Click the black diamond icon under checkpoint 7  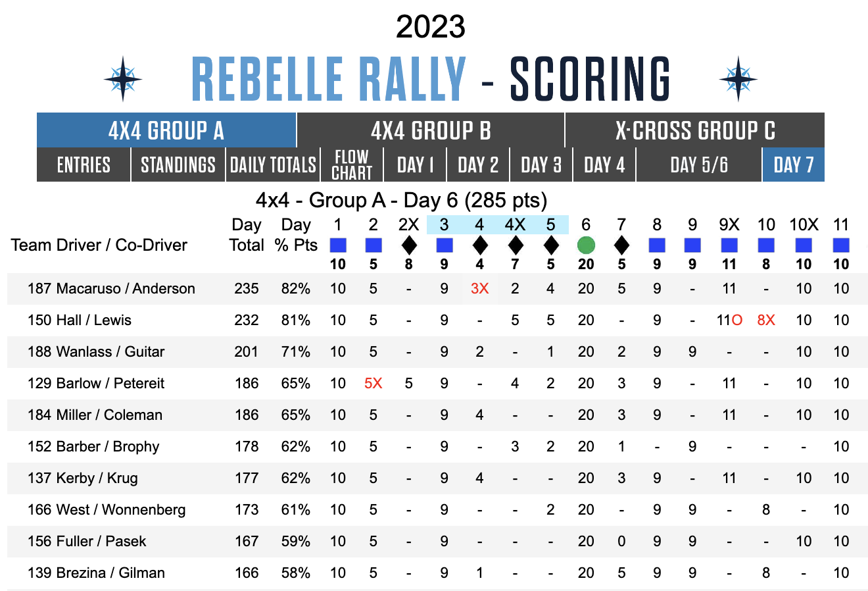[621, 245]
